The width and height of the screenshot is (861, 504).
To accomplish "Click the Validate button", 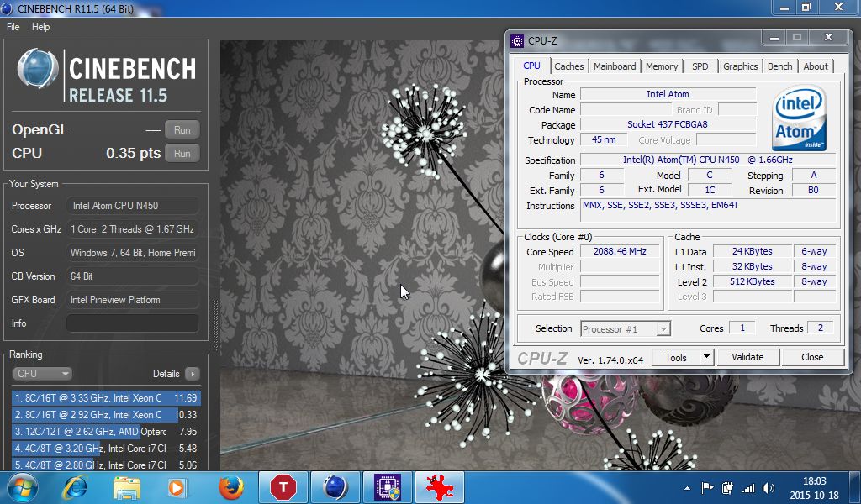I will [747, 357].
